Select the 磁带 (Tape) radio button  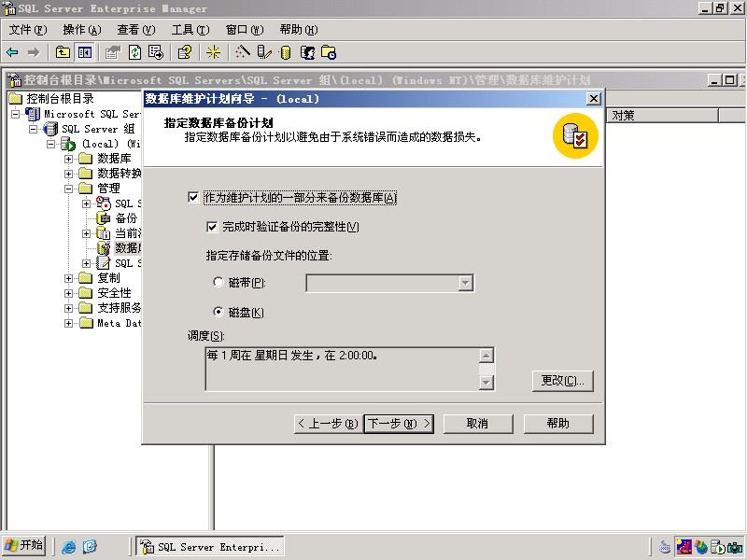tap(218, 283)
